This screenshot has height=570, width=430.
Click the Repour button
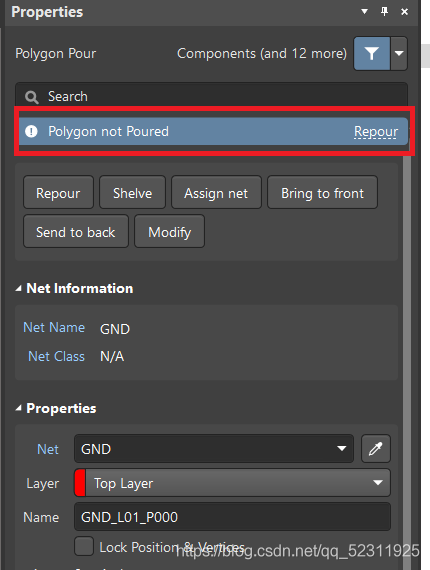58,193
